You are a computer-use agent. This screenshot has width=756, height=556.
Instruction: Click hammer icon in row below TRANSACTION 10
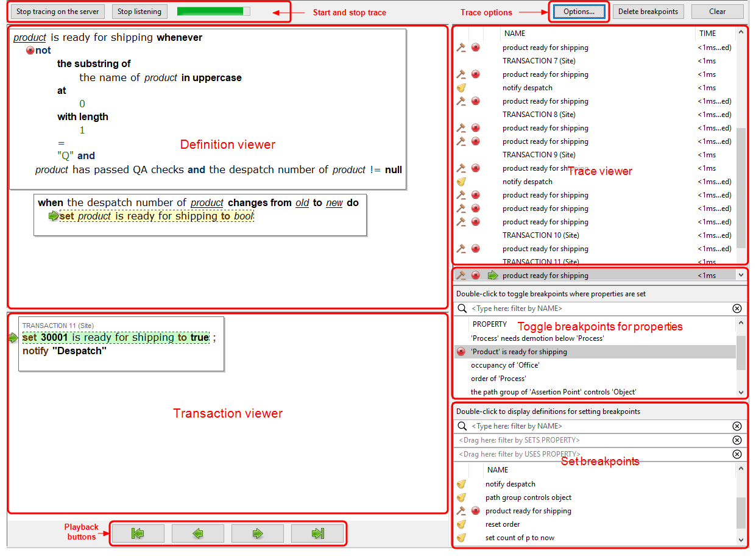coord(461,249)
